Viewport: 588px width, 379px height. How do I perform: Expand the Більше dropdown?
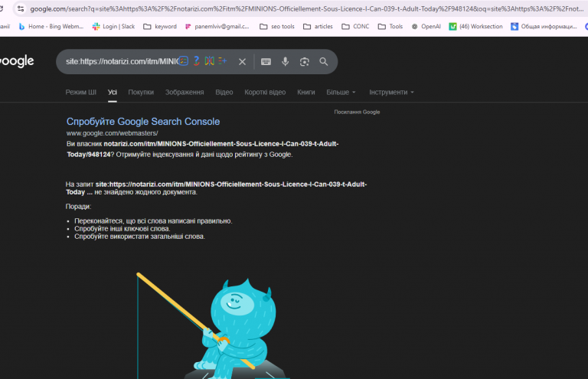pos(341,92)
